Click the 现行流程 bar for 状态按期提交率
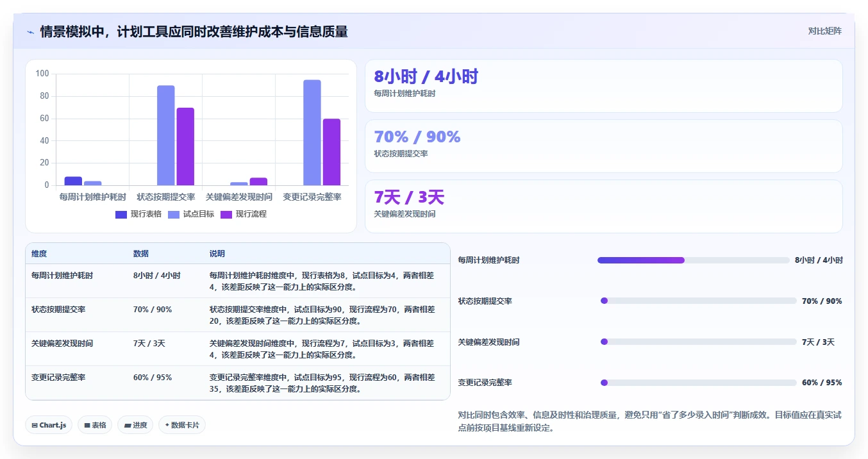The height and width of the screenshot is (459, 868). 185,146
